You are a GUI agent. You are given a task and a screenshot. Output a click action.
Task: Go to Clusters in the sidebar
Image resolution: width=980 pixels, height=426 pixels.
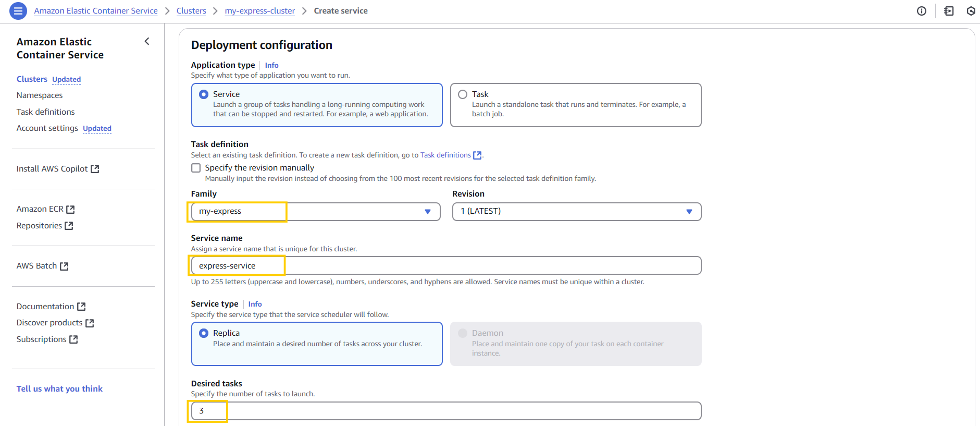coord(32,79)
